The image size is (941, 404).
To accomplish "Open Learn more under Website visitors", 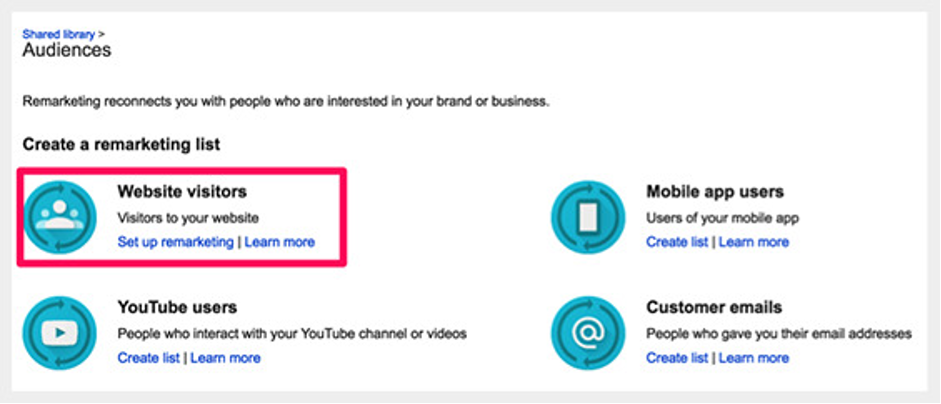I will pos(280,242).
